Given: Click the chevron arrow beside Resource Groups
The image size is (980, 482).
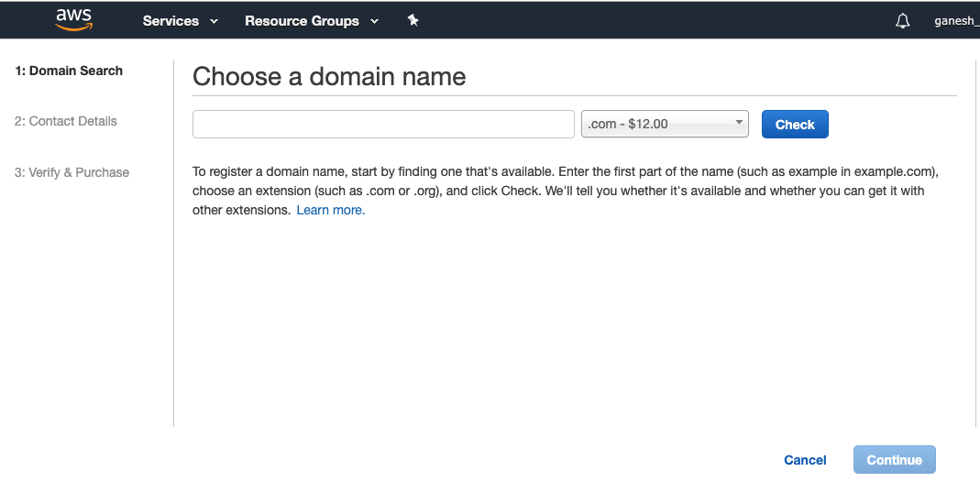Looking at the screenshot, I should coord(374,21).
